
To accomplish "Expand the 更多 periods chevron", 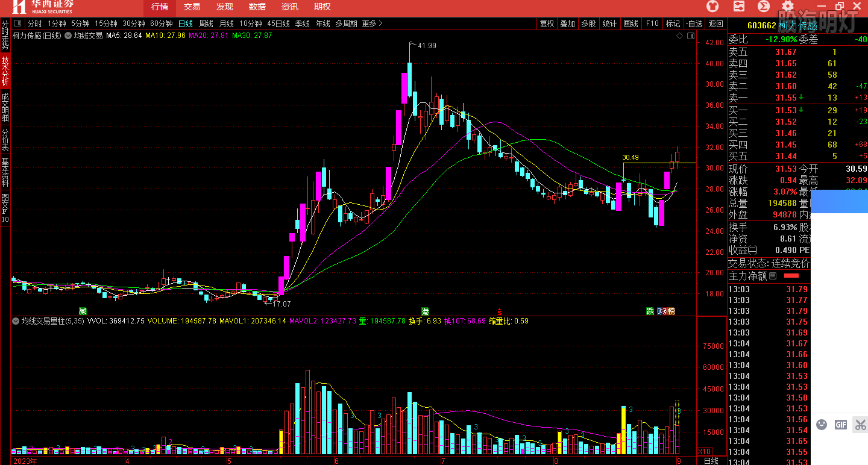I will tap(373, 24).
